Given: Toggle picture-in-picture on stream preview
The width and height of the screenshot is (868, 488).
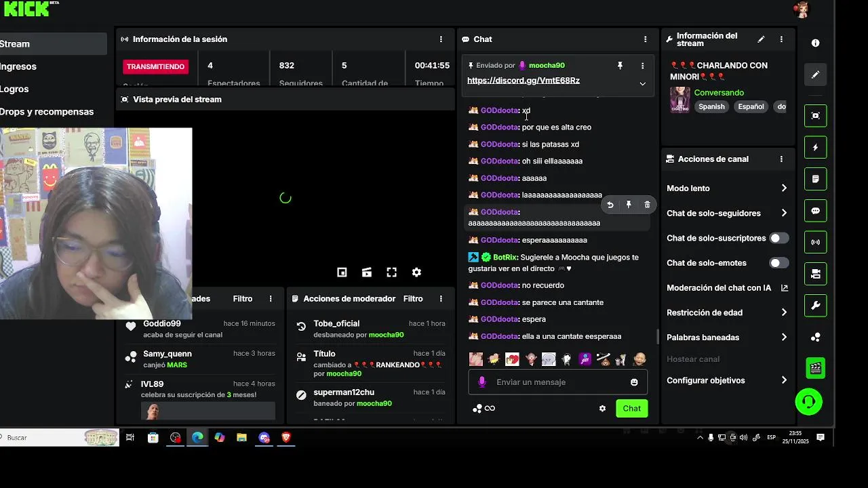Looking at the screenshot, I should click(342, 272).
